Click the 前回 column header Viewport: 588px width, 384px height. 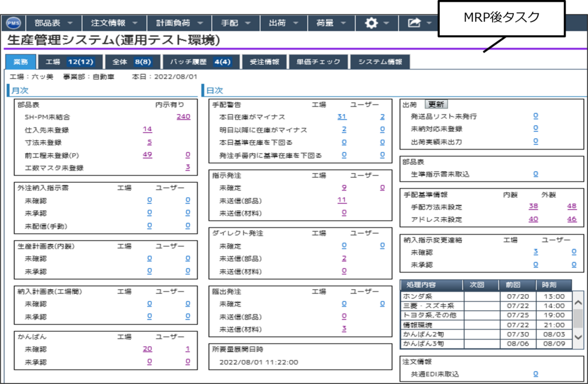(x=517, y=285)
